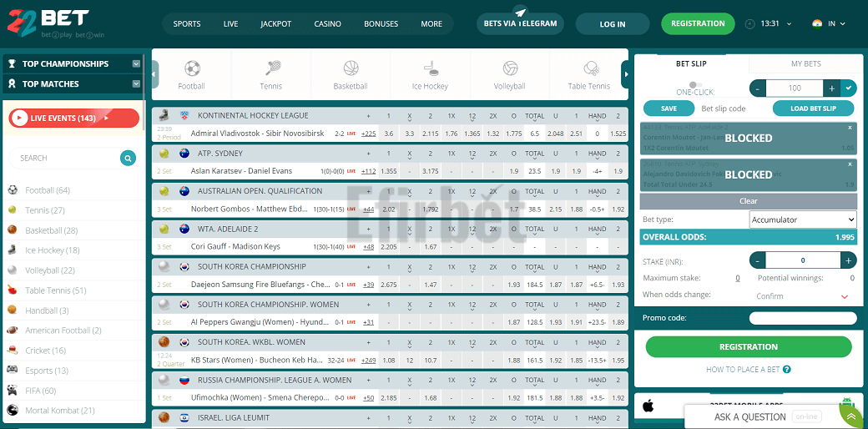
Task: Click the Search input field
Action: (65, 159)
